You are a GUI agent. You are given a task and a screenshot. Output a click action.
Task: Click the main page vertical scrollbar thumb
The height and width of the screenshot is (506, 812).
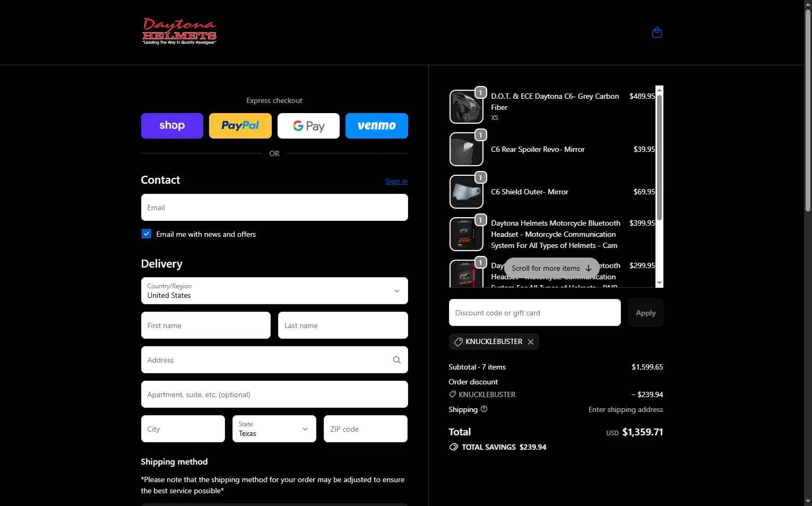[x=808, y=110]
